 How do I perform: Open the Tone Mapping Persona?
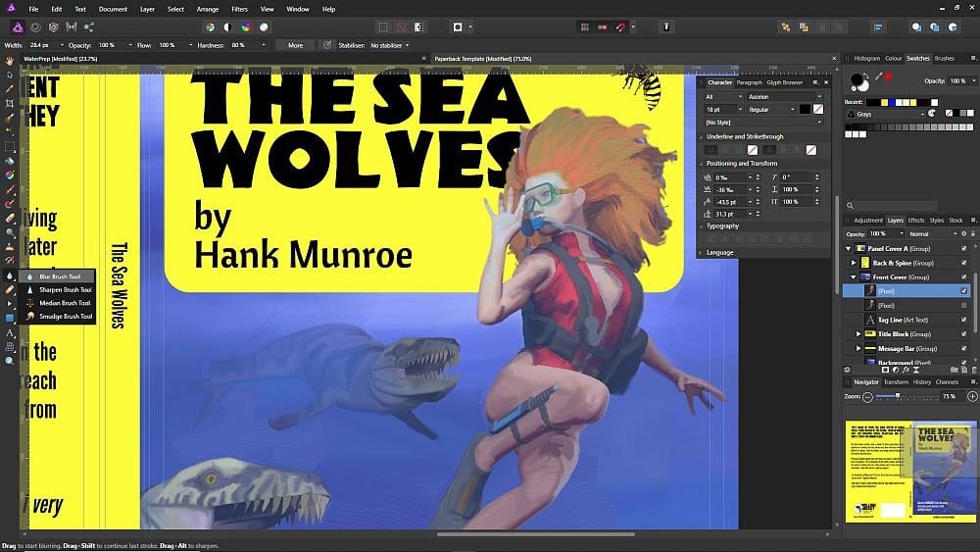coord(72,26)
